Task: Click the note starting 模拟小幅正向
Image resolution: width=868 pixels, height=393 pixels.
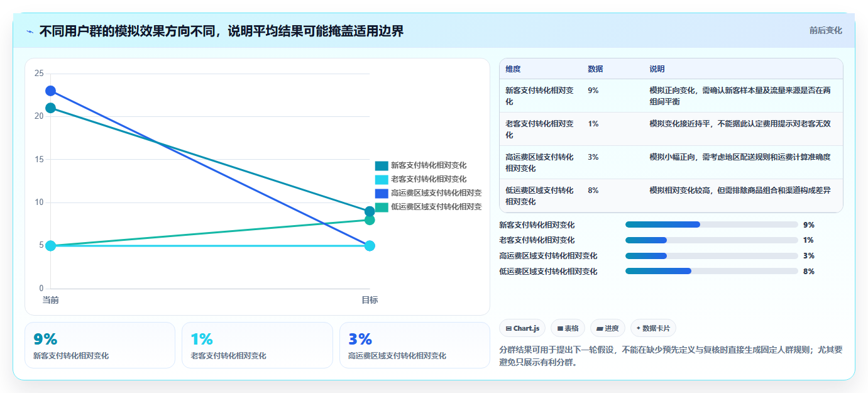Action: click(740, 157)
